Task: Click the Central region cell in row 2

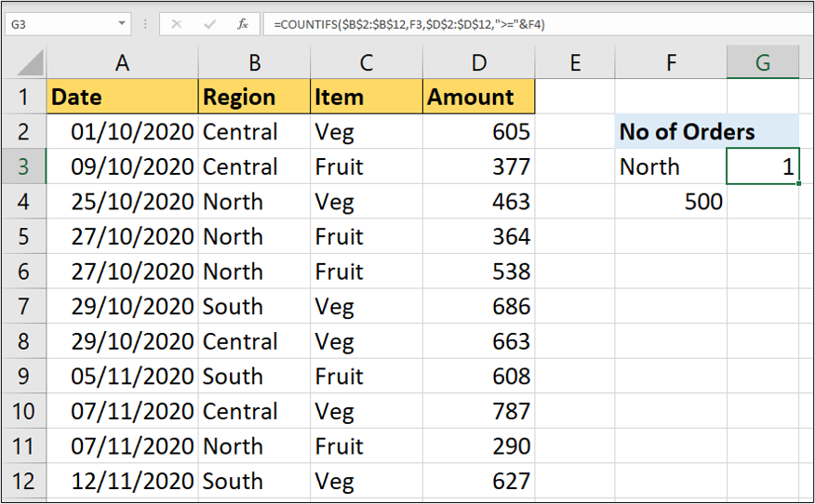Action: 254,131
